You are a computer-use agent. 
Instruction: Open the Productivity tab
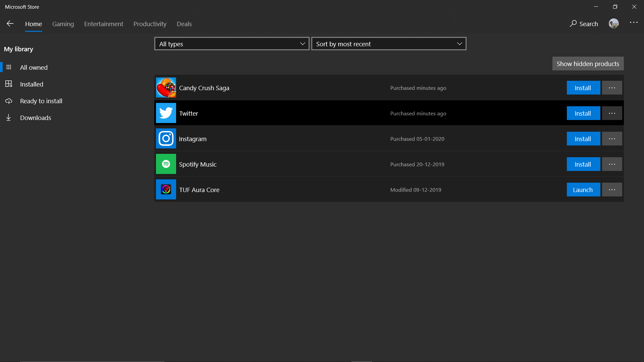point(150,24)
